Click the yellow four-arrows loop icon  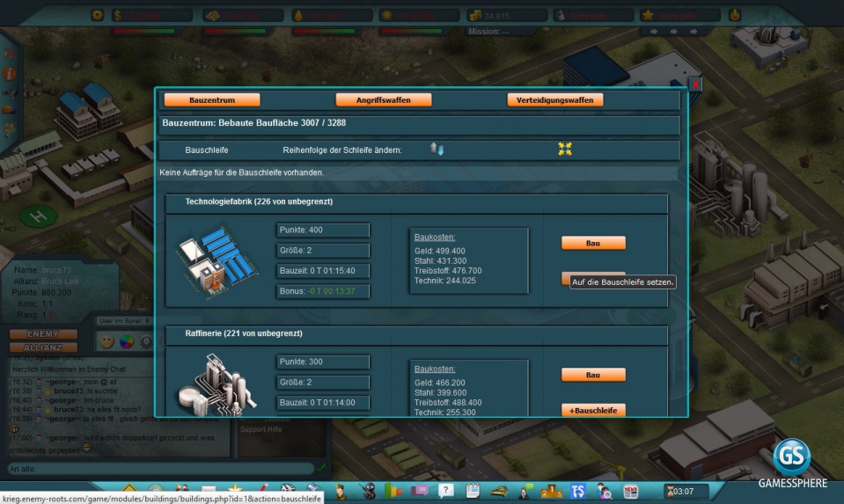click(x=565, y=149)
